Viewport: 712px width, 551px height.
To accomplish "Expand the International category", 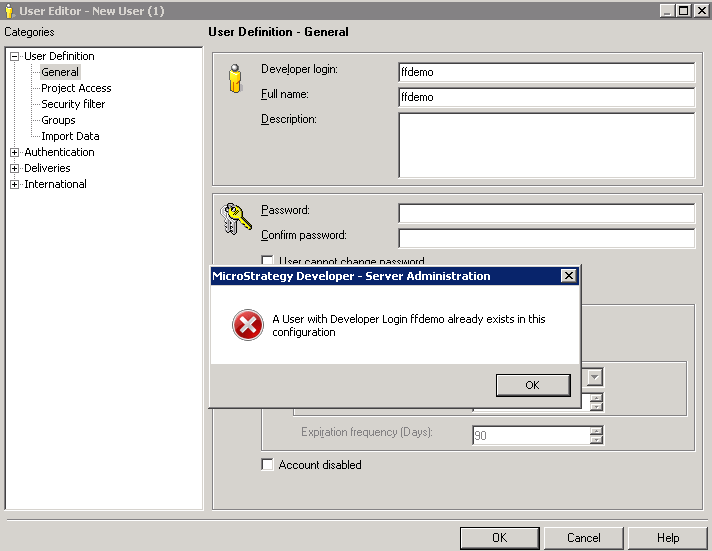I will (15, 184).
